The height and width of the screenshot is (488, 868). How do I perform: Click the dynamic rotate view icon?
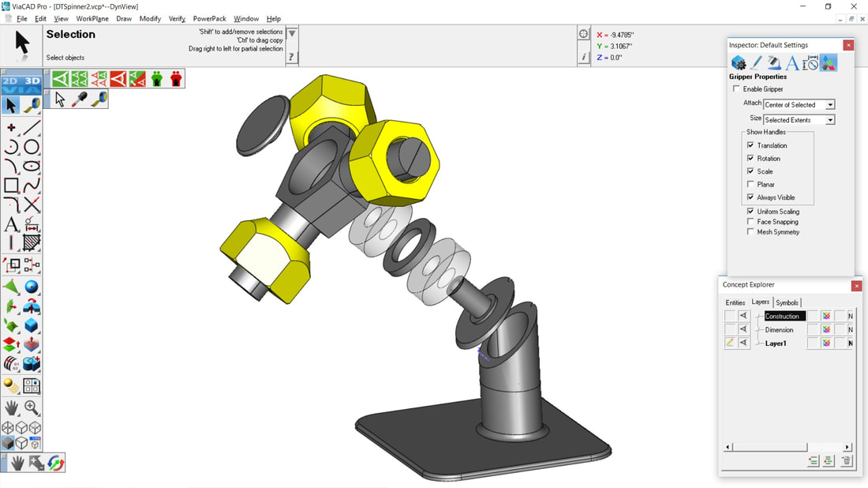point(56,463)
